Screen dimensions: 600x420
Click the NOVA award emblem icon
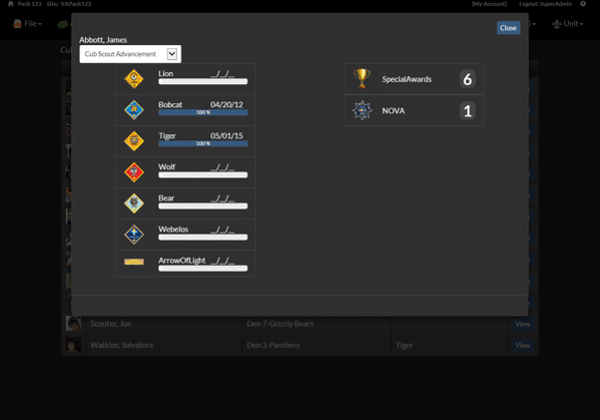tap(362, 111)
